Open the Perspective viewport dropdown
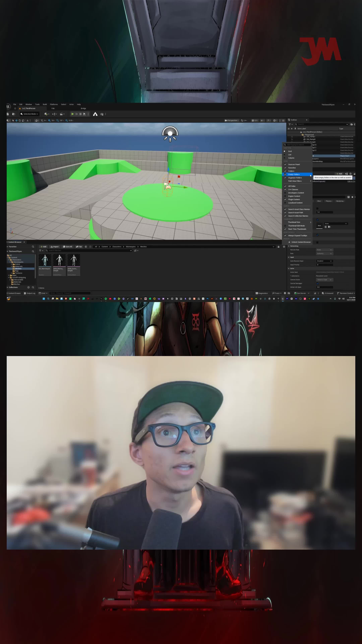The height and width of the screenshot is (644, 362). click(232, 121)
